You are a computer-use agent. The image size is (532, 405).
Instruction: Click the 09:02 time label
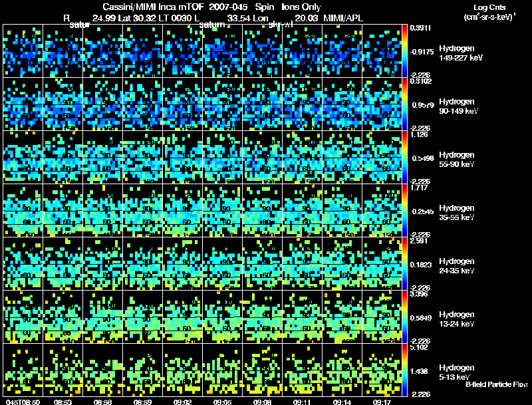point(182,402)
